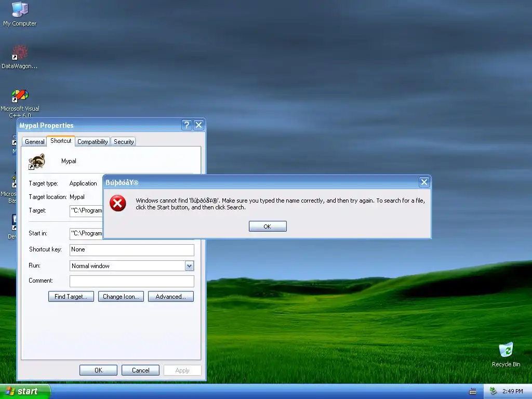
Task: Click the on-screen keyboard icon in taskbar
Action: point(473,392)
